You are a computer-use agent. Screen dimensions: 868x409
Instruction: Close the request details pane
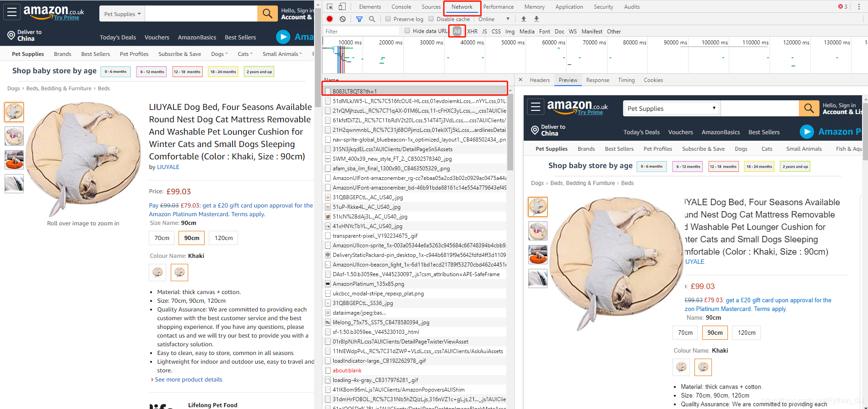[x=521, y=80]
